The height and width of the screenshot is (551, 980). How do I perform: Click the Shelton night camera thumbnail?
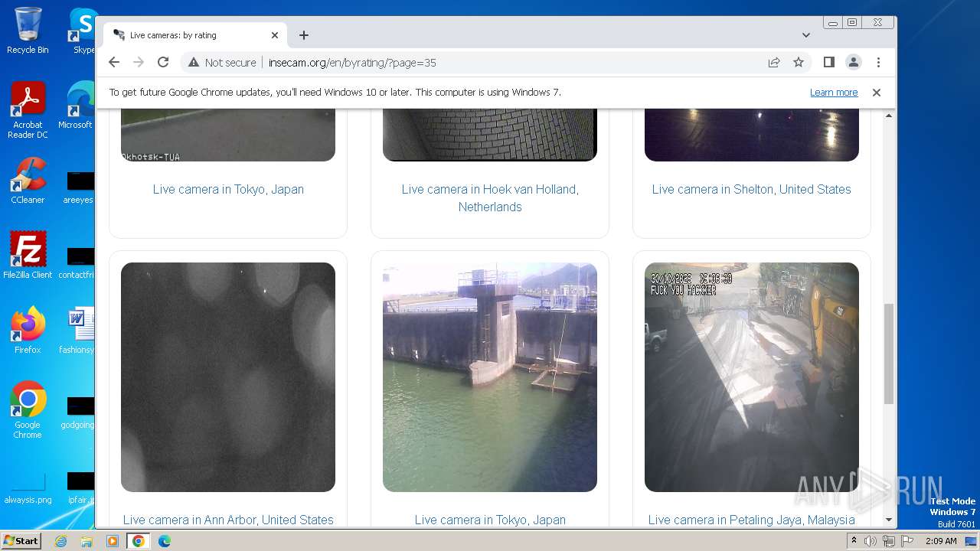coord(752,135)
